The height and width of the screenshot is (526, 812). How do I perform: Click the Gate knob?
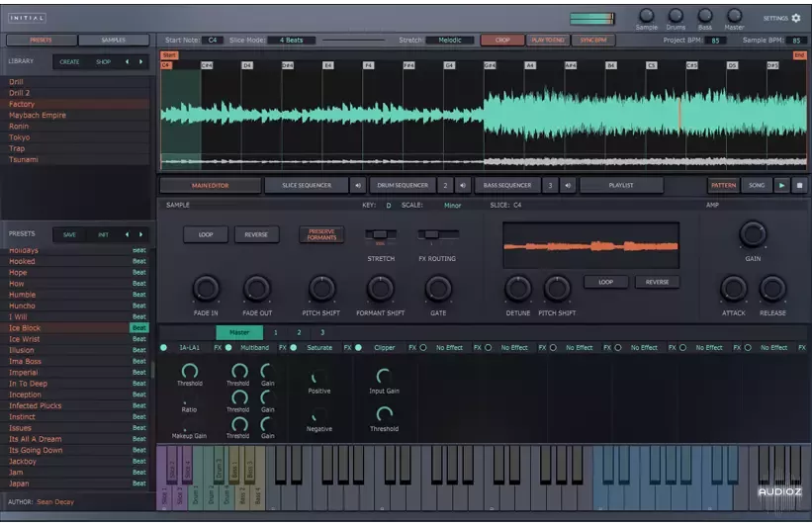click(x=438, y=289)
